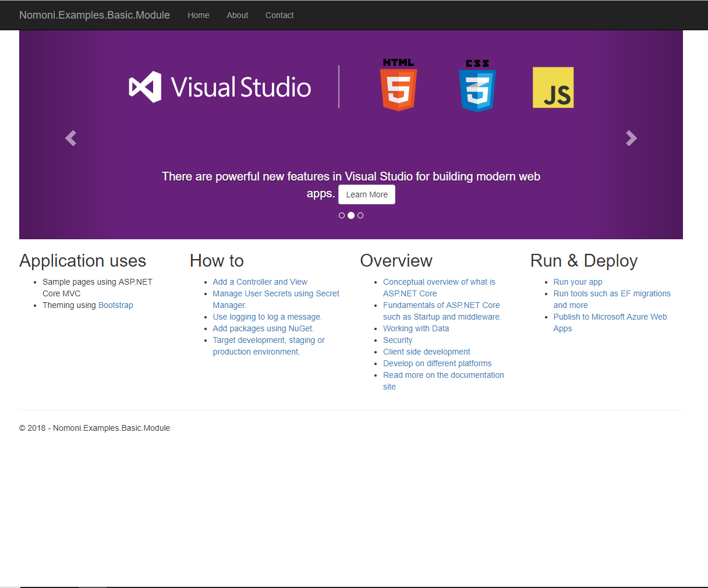Click the next slide chevron arrow
Image resolution: width=708 pixels, height=588 pixels.
(631, 138)
